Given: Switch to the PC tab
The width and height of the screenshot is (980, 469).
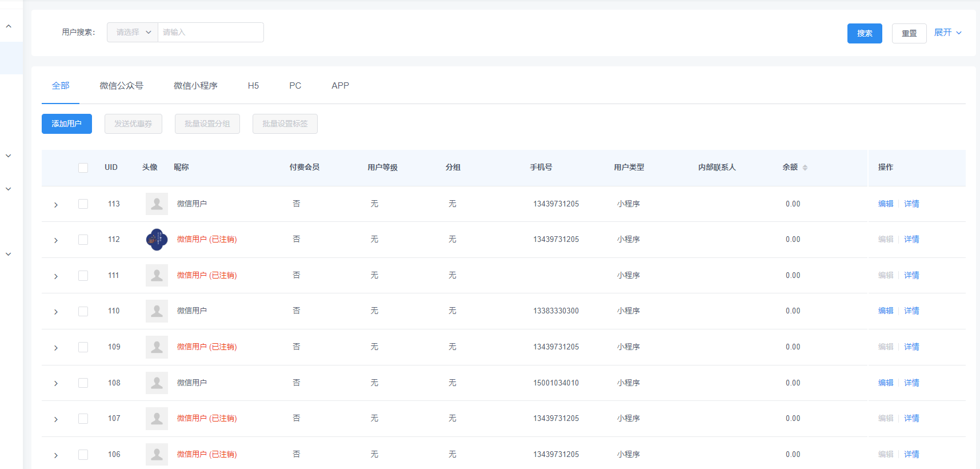Looking at the screenshot, I should point(295,86).
